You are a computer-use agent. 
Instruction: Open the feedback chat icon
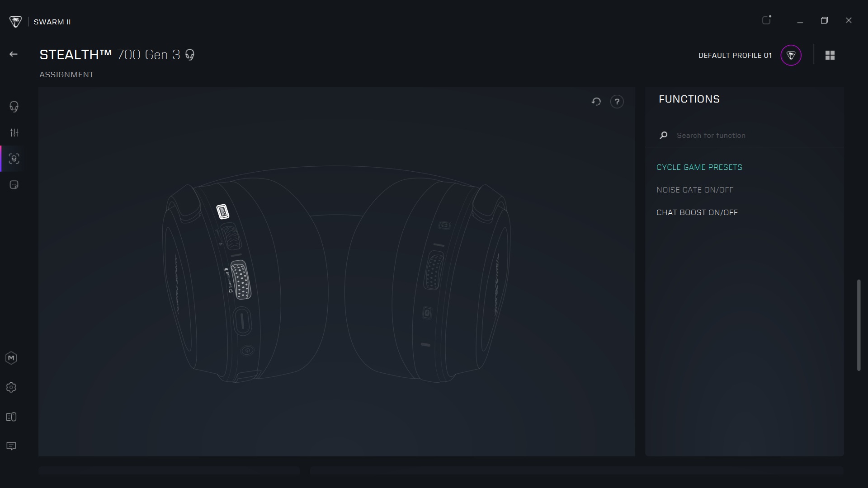[x=11, y=446]
